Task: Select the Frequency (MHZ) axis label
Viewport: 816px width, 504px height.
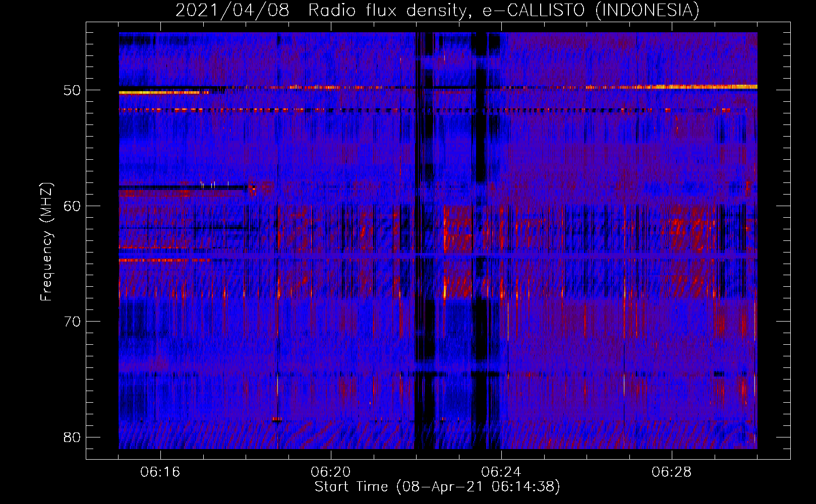Action: tap(46, 242)
